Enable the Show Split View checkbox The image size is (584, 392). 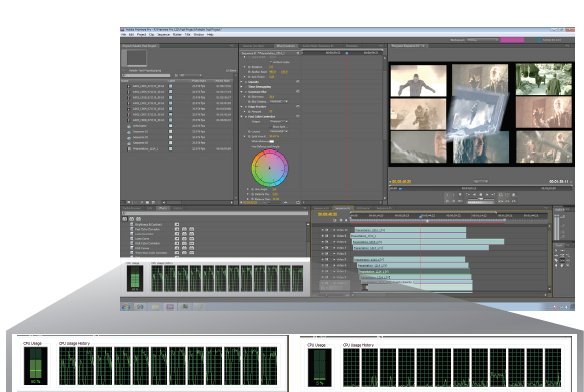pos(271,127)
